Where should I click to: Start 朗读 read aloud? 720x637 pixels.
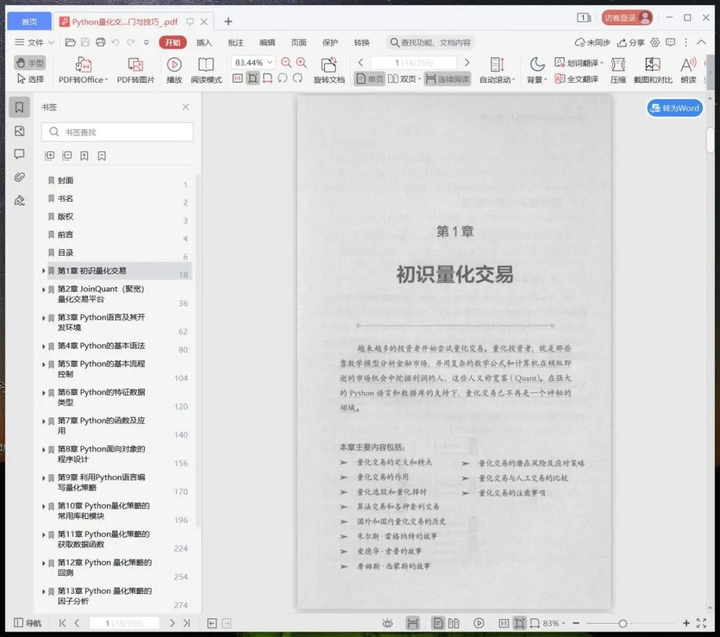coord(688,70)
